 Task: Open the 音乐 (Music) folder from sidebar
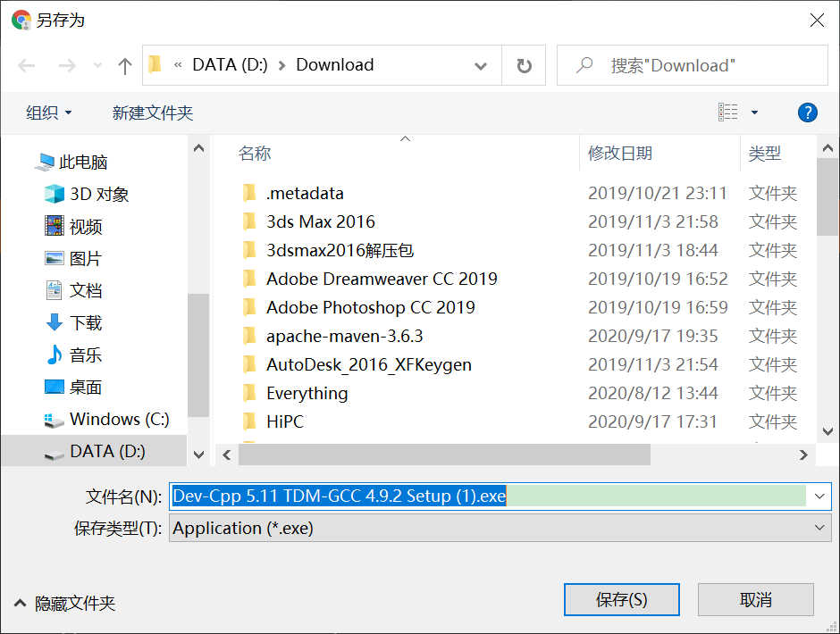[85, 355]
